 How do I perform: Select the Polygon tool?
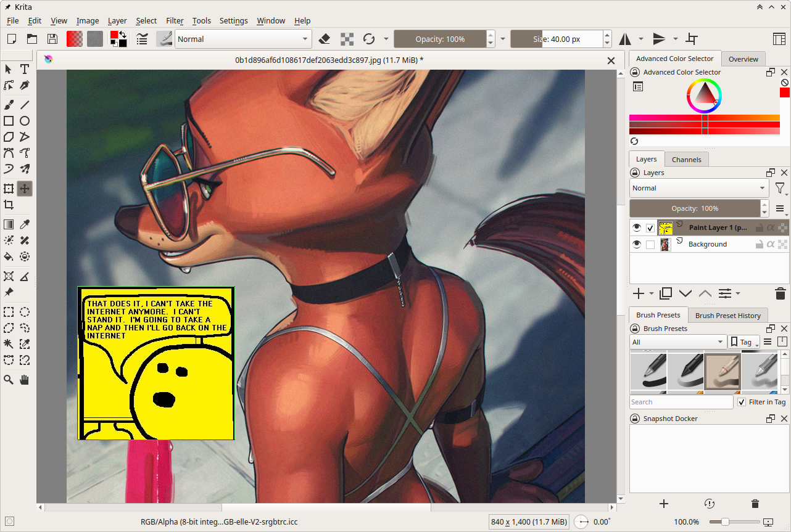click(9, 137)
